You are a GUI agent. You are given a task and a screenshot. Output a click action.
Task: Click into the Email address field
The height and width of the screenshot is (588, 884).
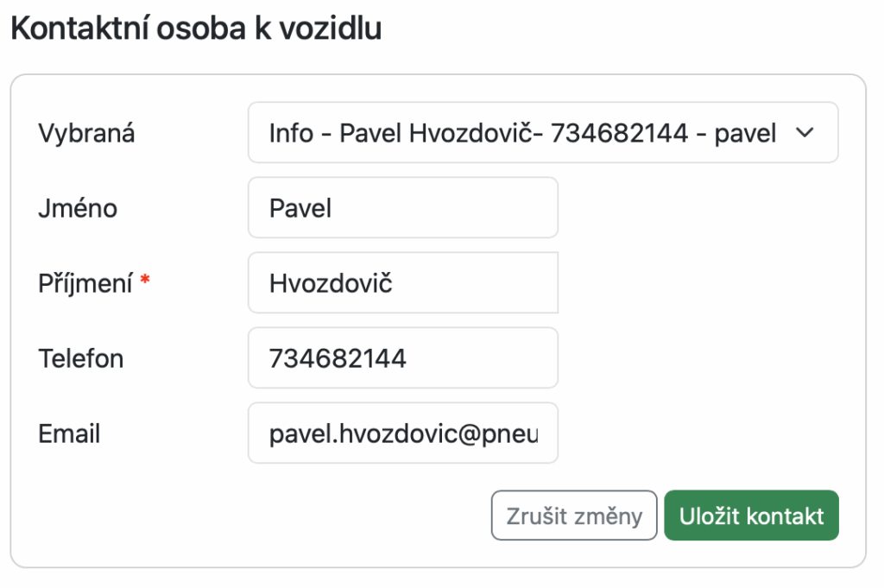[x=402, y=433]
